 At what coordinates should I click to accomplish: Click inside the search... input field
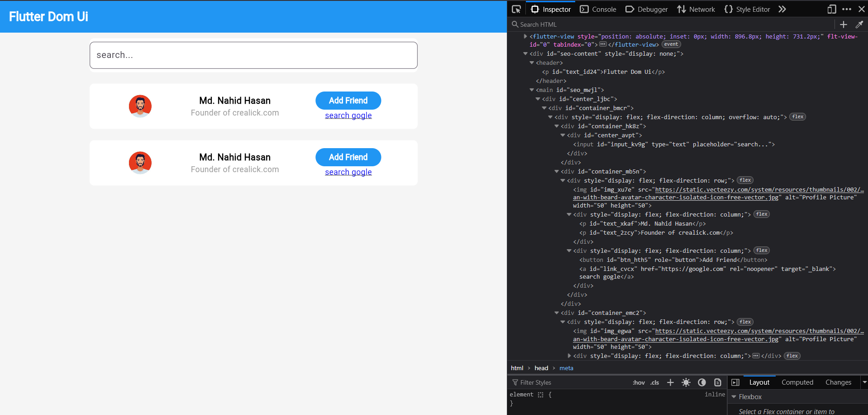coord(253,55)
